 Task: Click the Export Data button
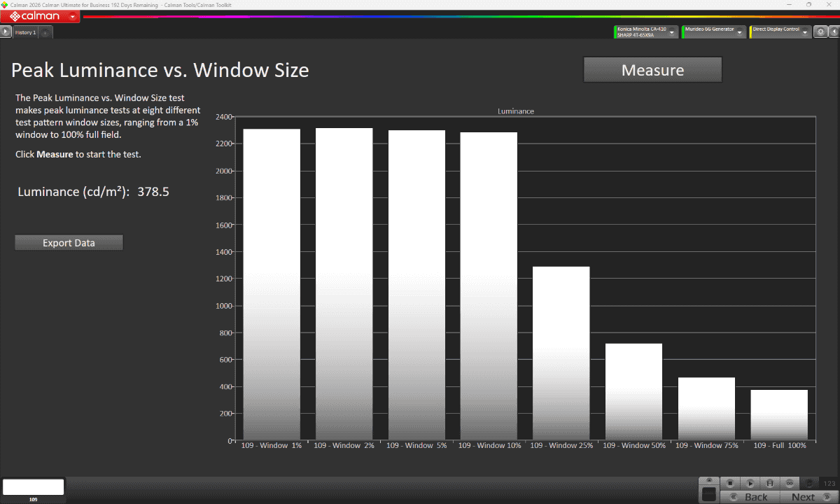(x=69, y=243)
